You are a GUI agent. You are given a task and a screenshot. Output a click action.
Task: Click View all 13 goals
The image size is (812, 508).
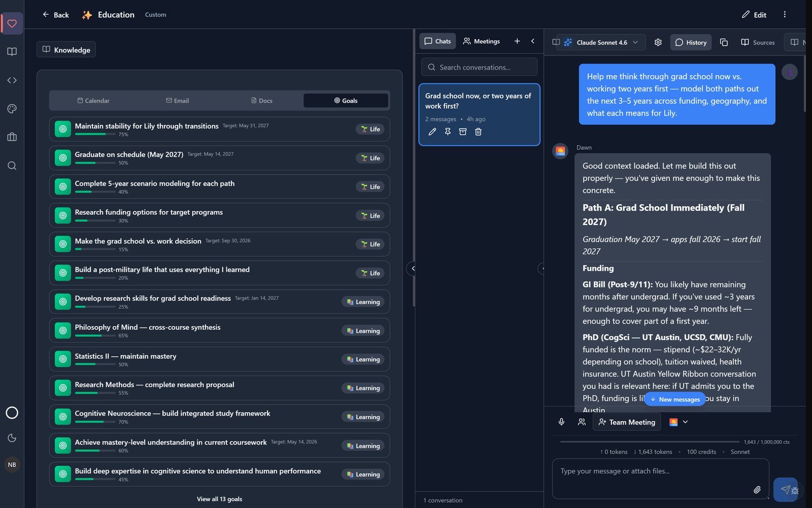point(220,499)
